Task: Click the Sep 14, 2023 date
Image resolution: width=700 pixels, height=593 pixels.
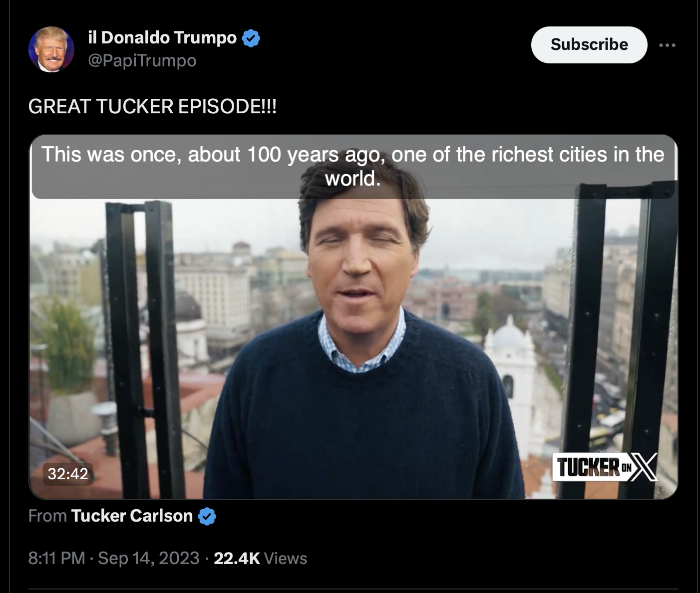Action: tap(149, 558)
